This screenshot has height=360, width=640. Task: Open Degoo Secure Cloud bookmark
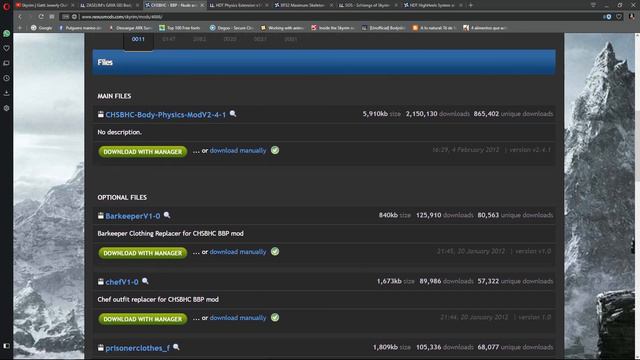(231, 28)
